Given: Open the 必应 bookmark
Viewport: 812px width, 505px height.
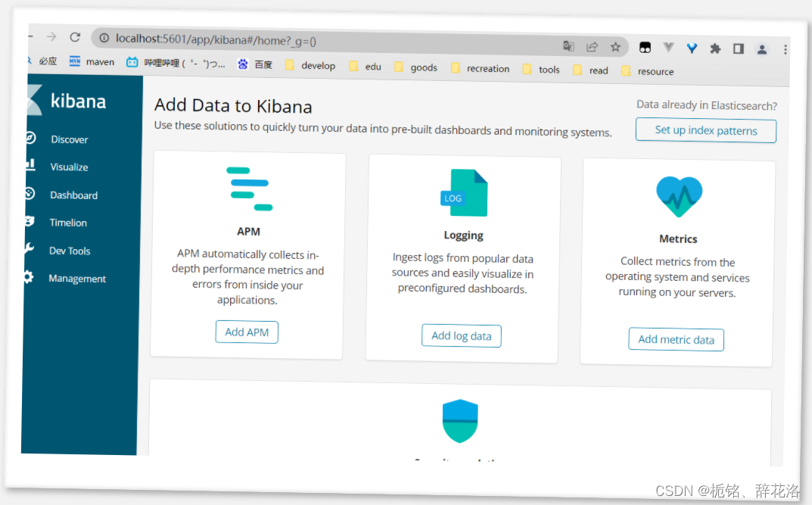Looking at the screenshot, I should (x=43, y=61).
